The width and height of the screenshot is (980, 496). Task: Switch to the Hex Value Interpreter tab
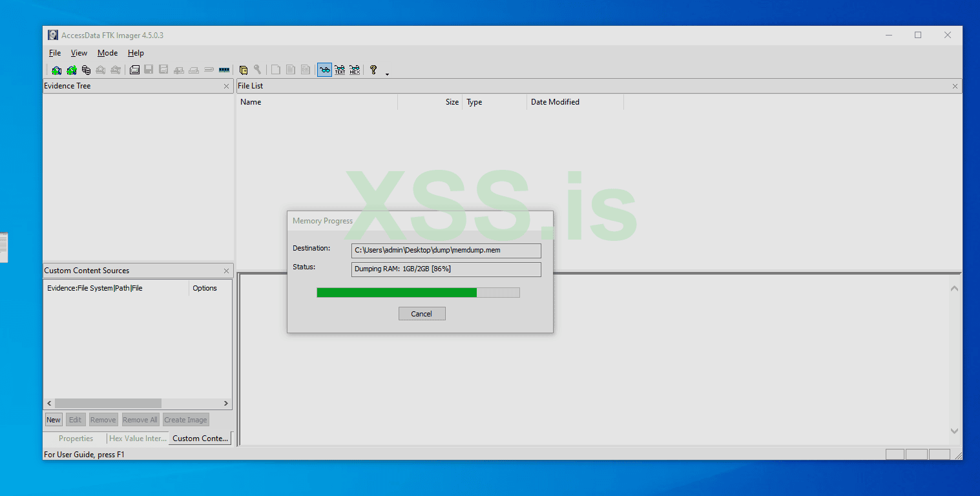(138, 439)
